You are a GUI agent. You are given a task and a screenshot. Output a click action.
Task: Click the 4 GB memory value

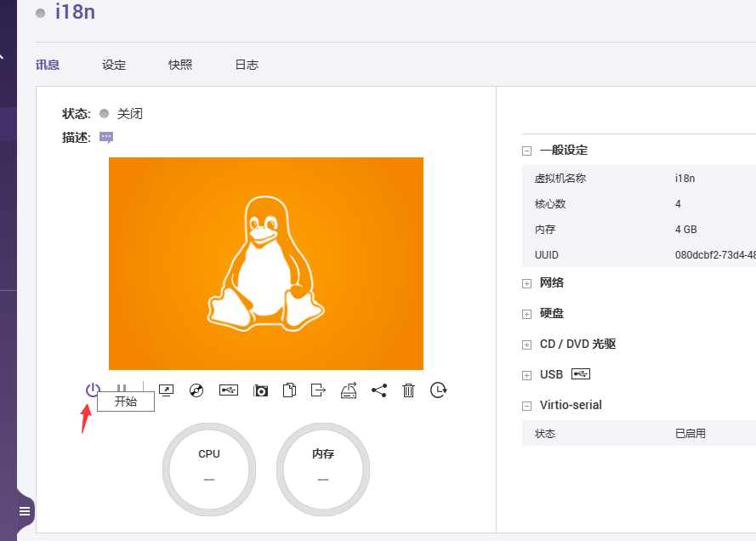(685, 230)
